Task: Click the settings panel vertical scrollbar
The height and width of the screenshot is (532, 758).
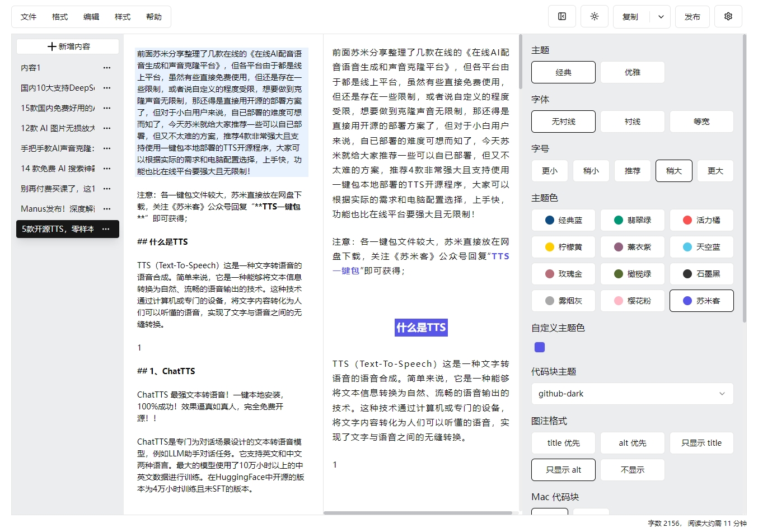Action: 744,178
